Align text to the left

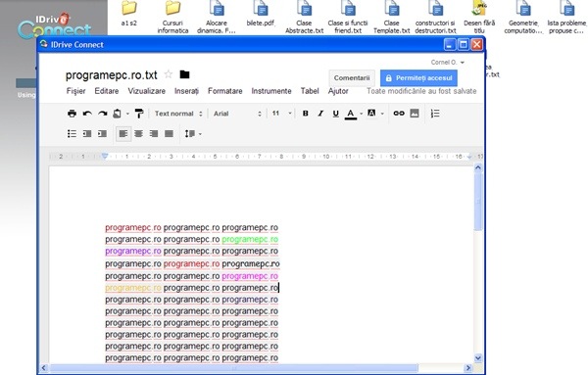click(x=123, y=134)
